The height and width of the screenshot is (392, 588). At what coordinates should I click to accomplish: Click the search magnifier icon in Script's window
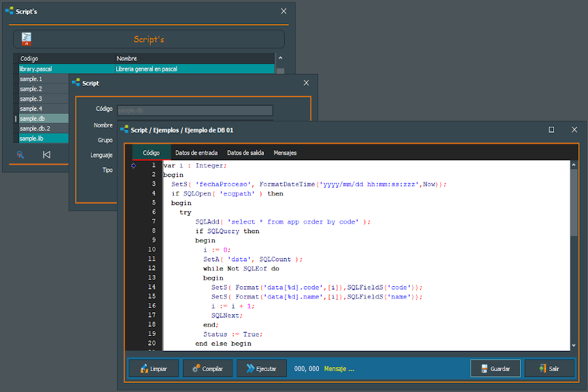tap(21, 155)
